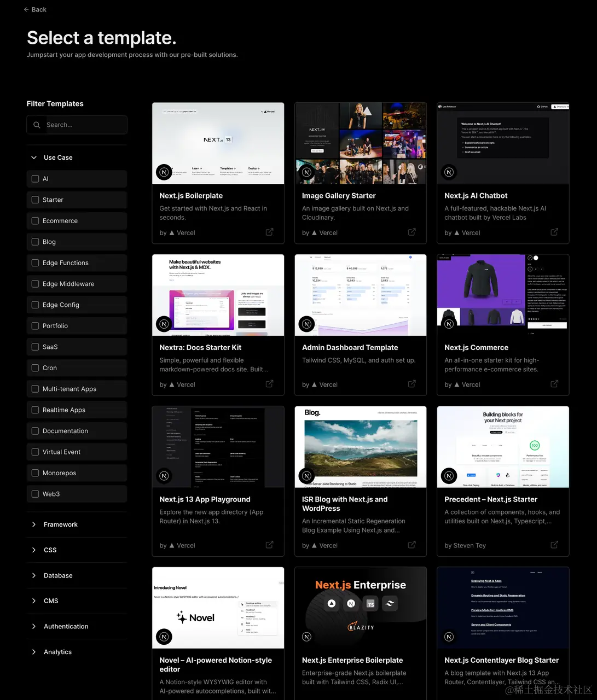The image size is (597, 700).
Task: Click Next.js logo badge on Precedent thumbnail
Action: coord(449,476)
